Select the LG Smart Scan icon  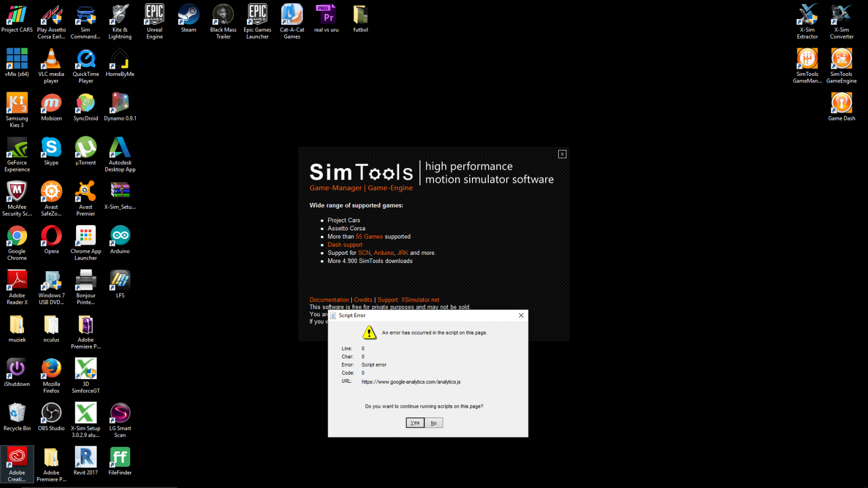point(120,420)
